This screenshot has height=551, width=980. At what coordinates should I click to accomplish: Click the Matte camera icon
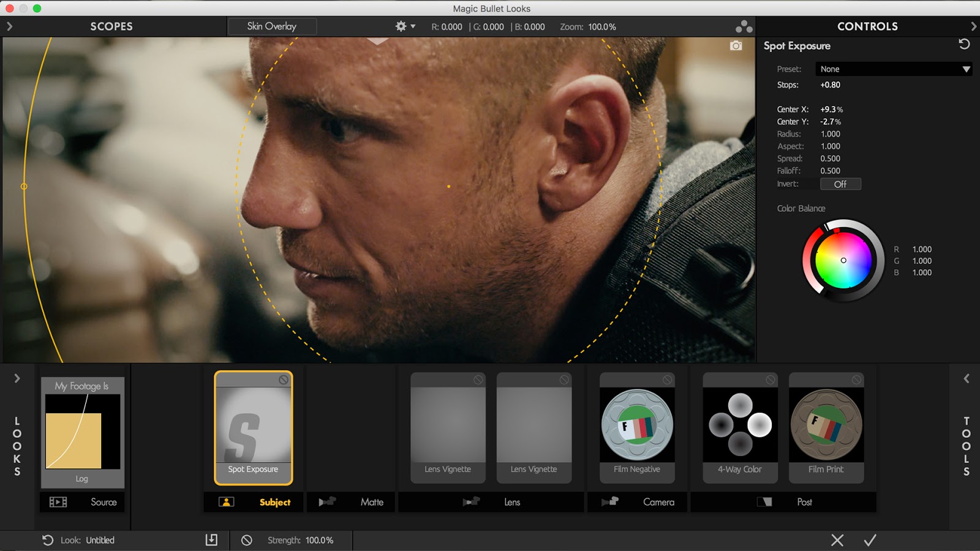pos(327,502)
